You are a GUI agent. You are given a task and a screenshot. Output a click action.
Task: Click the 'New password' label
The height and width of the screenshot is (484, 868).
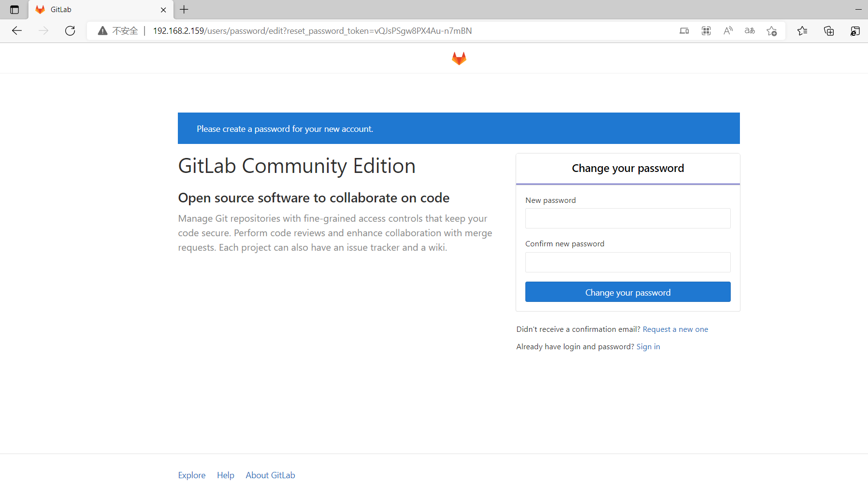[550, 200]
